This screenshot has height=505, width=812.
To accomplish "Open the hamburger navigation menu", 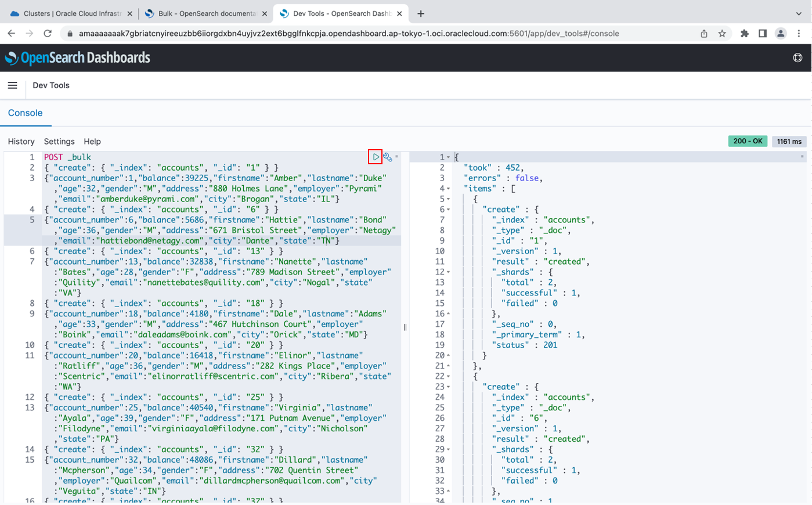I will point(12,85).
